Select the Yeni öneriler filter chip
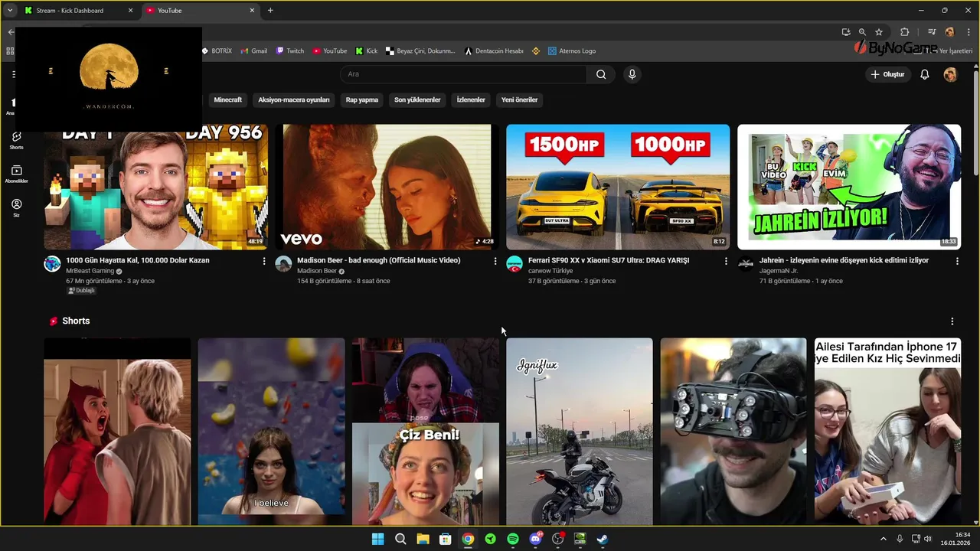The image size is (980, 551). coord(520,99)
